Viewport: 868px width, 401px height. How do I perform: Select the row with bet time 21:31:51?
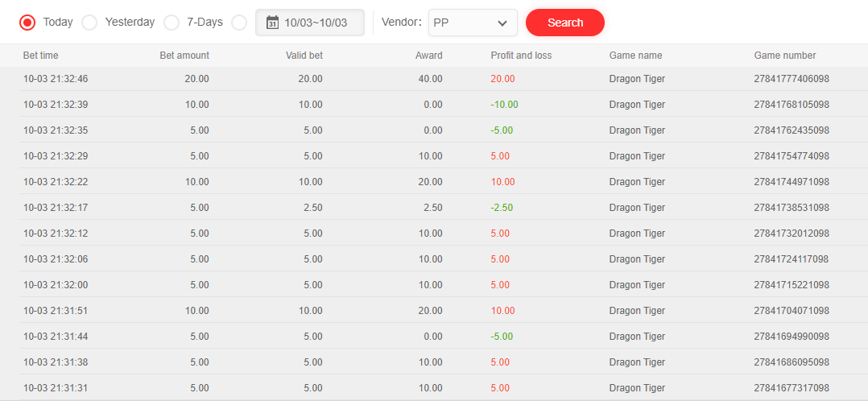(56, 311)
